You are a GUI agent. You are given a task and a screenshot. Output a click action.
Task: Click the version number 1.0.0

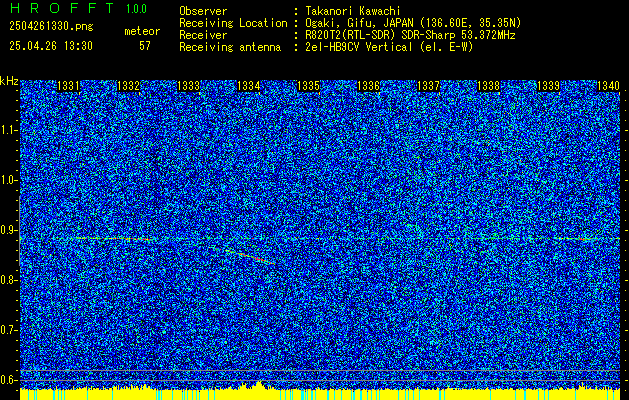[136, 9]
